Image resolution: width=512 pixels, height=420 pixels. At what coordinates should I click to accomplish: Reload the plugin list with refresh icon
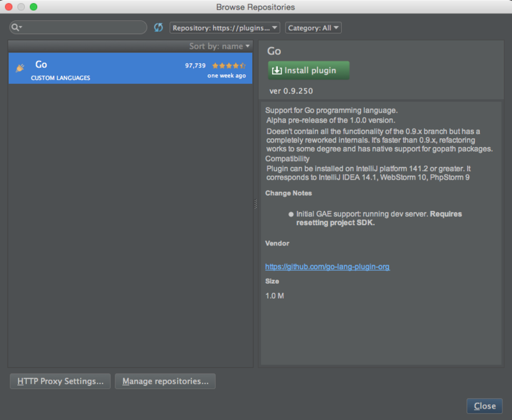click(x=158, y=27)
